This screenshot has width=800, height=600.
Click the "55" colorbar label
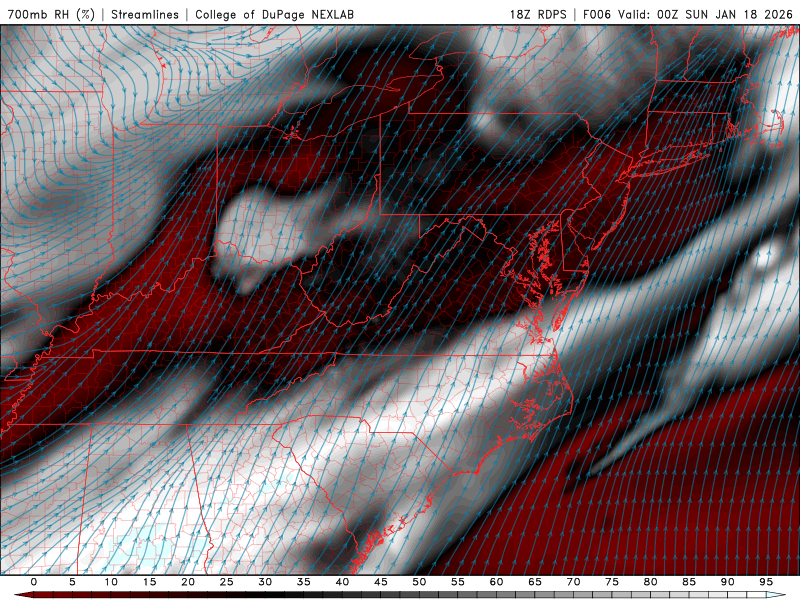click(458, 582)
